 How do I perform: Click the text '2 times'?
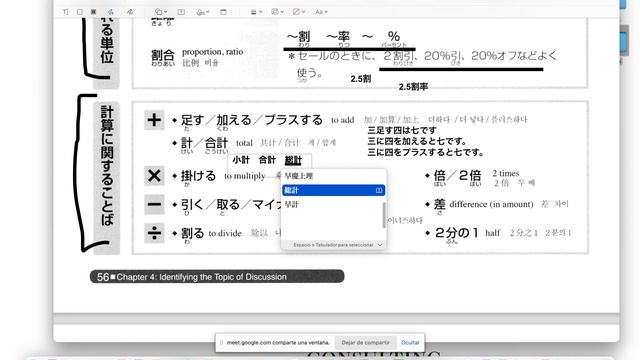pos(505,173)
